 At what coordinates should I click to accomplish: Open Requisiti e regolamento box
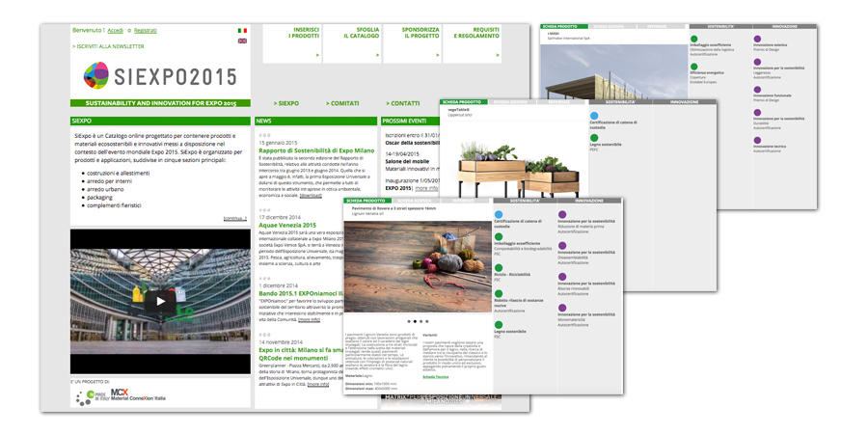coord(473,43)
